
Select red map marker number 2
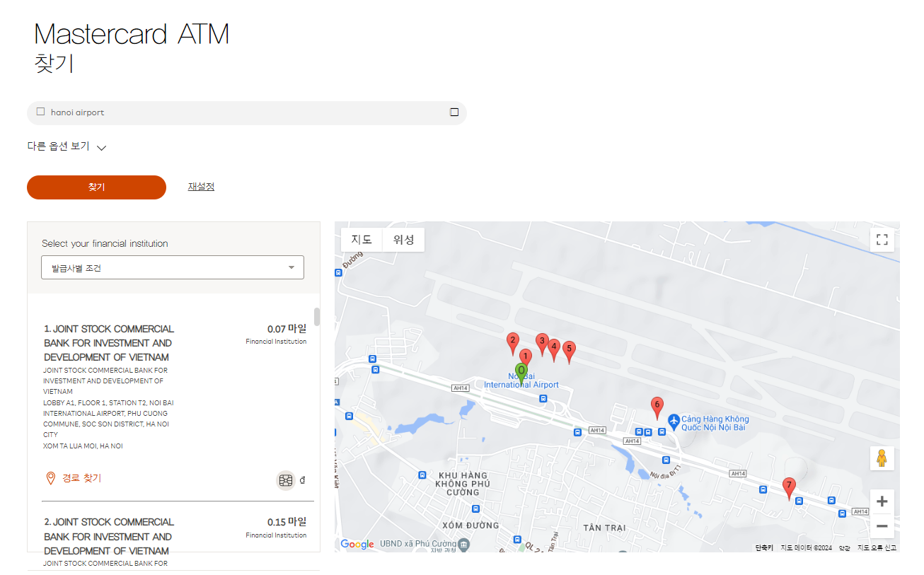(x=513, y=342)
